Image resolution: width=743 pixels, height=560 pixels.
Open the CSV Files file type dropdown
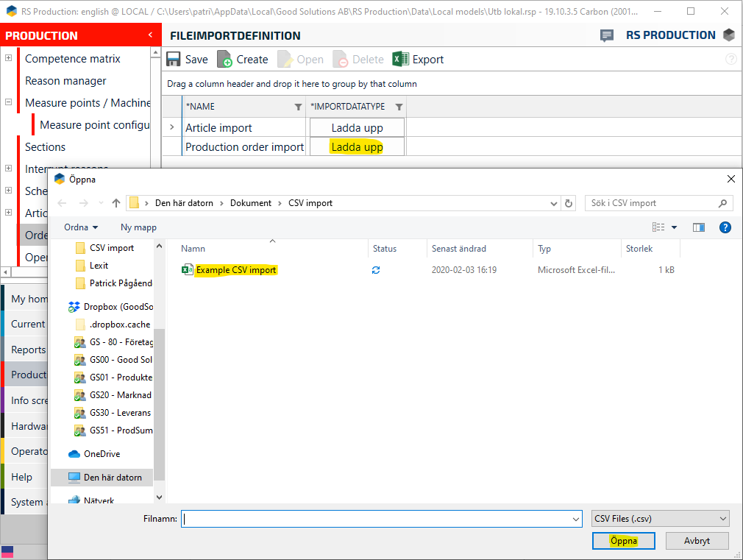tap(660, 519)
